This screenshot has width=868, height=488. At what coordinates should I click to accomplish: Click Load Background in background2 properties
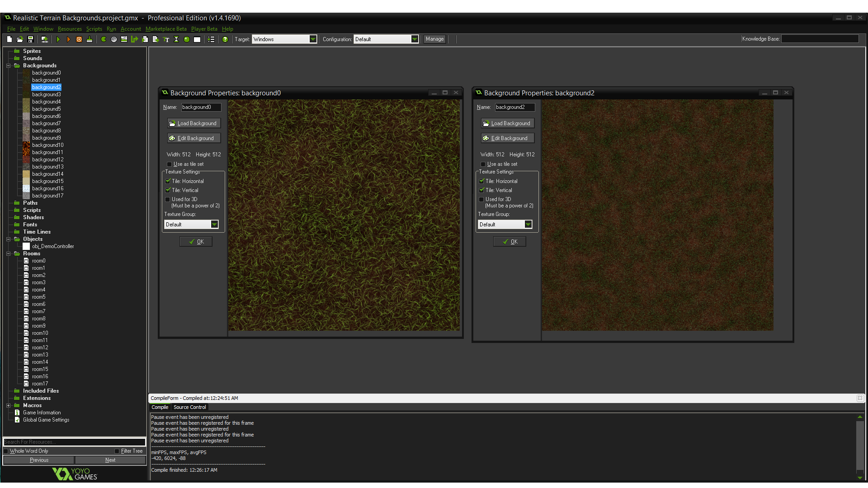coord(507,123)
